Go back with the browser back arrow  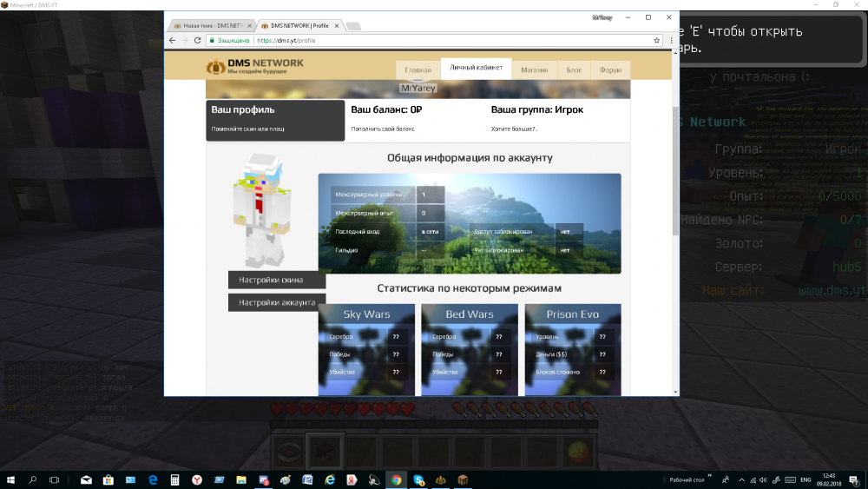[172, 41]
